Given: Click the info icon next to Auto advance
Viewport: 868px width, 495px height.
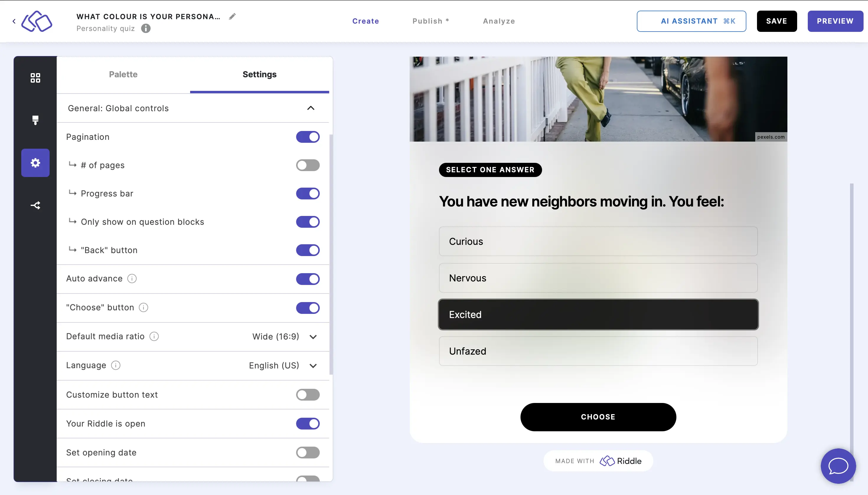Looking at the screenshot, I should 132,279.
